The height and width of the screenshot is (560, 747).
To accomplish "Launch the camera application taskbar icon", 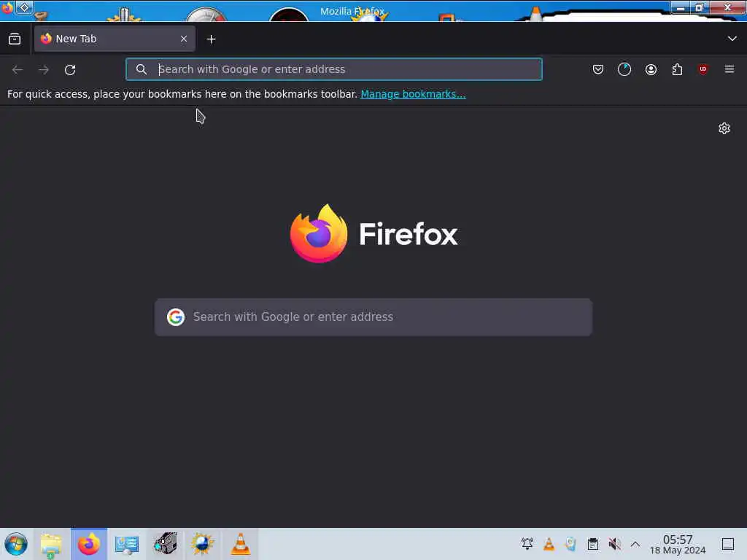I will pyautogui.click(x=165, y=544).
